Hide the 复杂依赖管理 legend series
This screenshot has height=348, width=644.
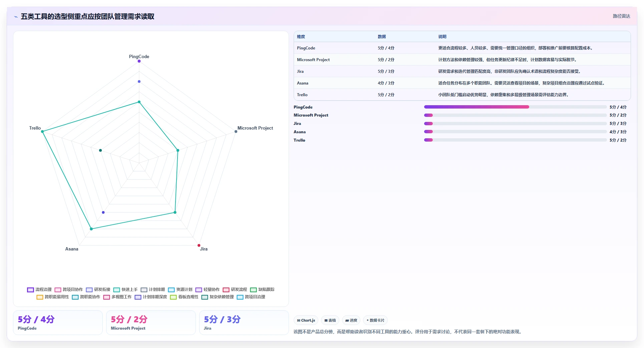[x=218, y=297]
